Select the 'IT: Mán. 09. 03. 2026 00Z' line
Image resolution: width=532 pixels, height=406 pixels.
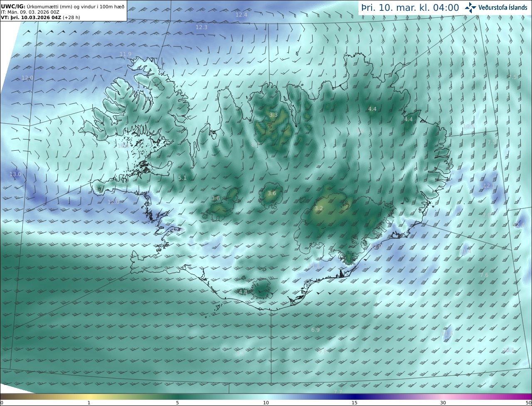30,12
